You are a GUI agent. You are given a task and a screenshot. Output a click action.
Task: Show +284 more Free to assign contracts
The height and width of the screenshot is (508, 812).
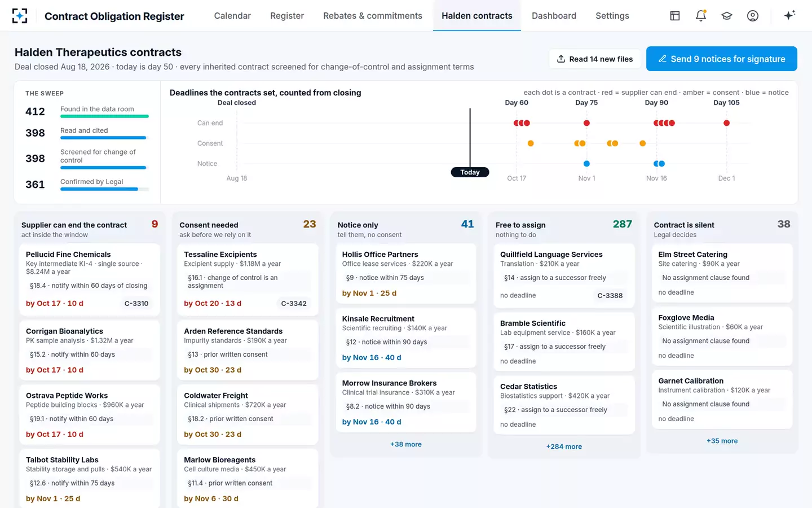tap(564, 446)
